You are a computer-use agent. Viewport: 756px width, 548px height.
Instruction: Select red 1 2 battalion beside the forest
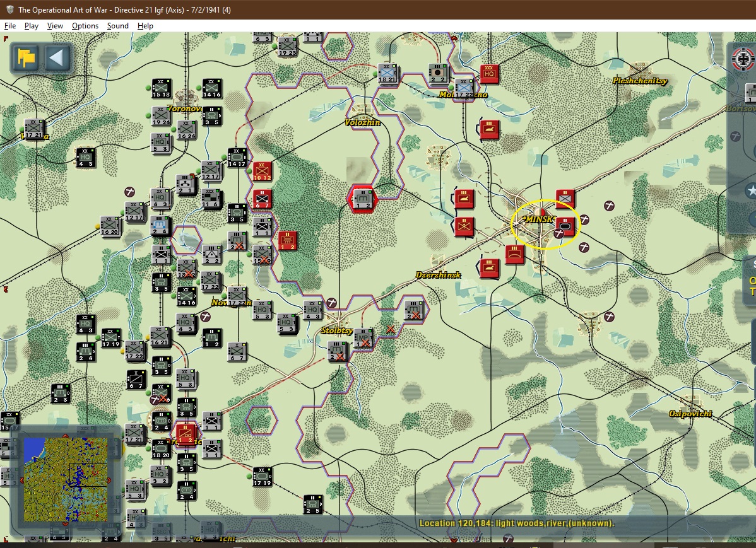(x=287, y=240)
